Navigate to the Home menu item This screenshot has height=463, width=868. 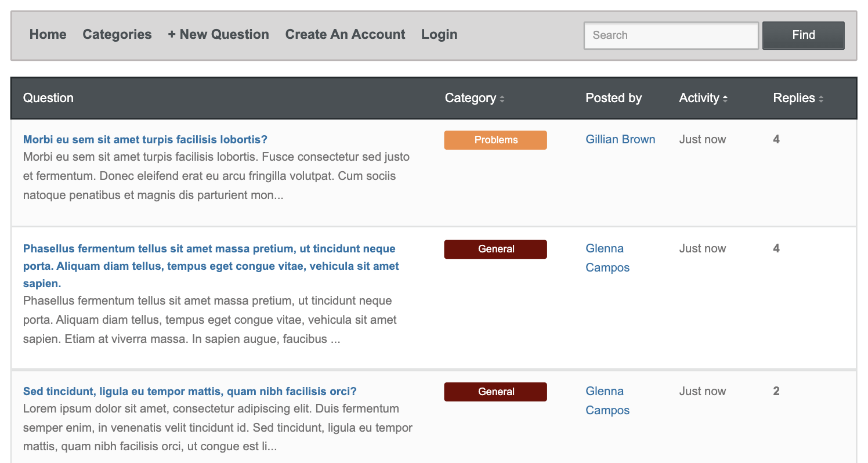click(48, 35)
